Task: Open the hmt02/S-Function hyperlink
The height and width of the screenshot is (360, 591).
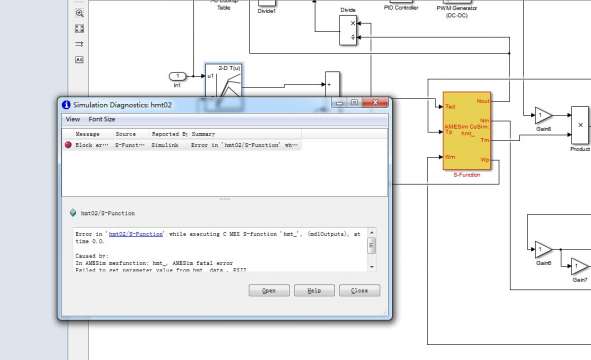Action: (x=136, y=234)
